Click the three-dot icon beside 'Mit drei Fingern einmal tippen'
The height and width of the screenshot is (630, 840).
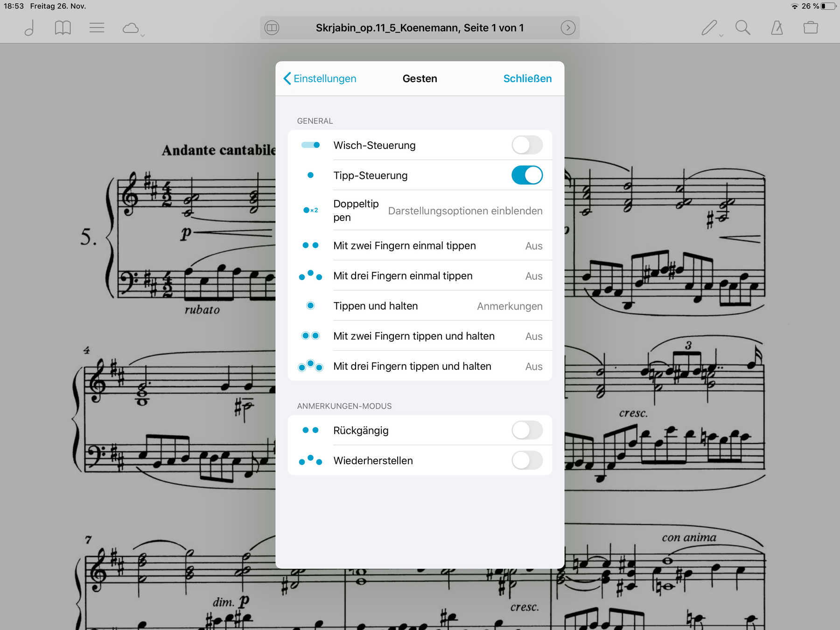pos(310,275)
